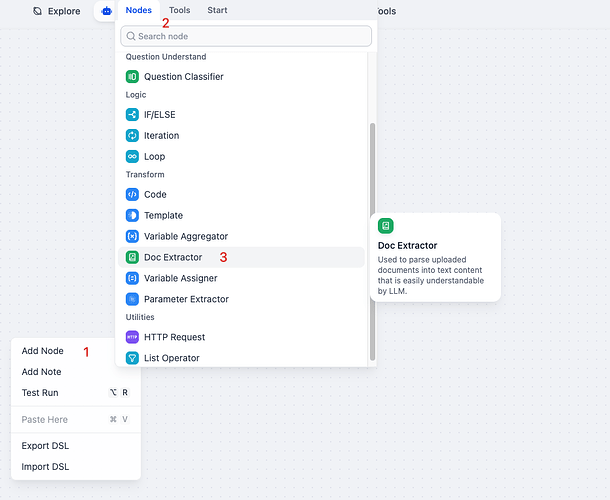Viewport: 610px width, 500px height.
Task: Click the Explore compass icon
Action: [x=37, y=11]
